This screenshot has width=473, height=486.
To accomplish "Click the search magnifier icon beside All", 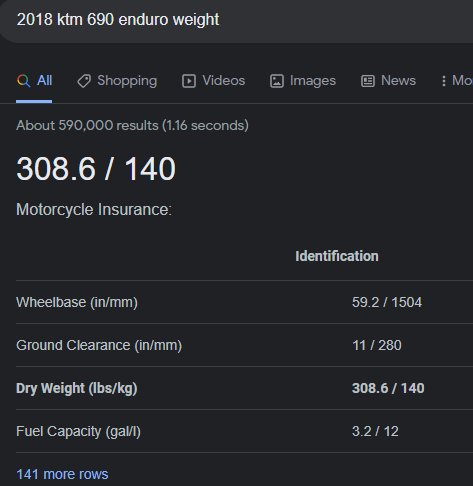I will point(23,81).
